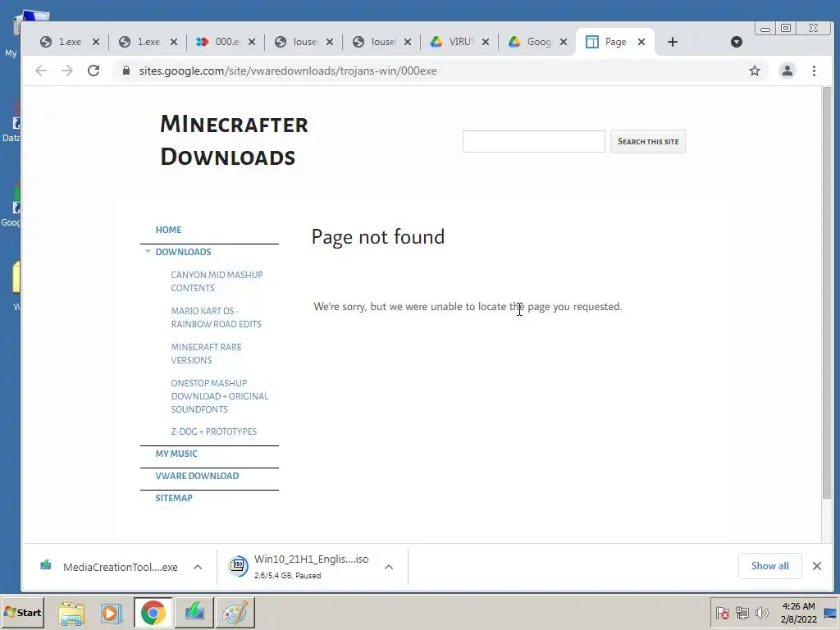
Task: Click the ISO file icon in downloads bar
Action: (239, 565)
